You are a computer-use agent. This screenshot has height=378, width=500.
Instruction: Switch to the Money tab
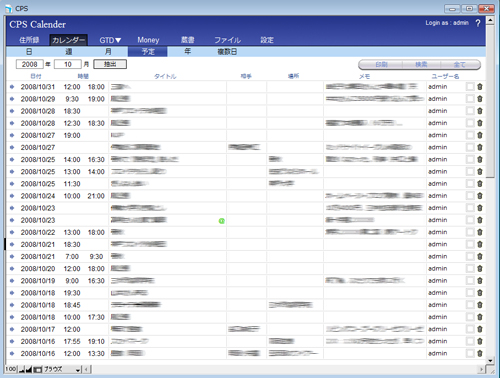[x=148, y=40]
